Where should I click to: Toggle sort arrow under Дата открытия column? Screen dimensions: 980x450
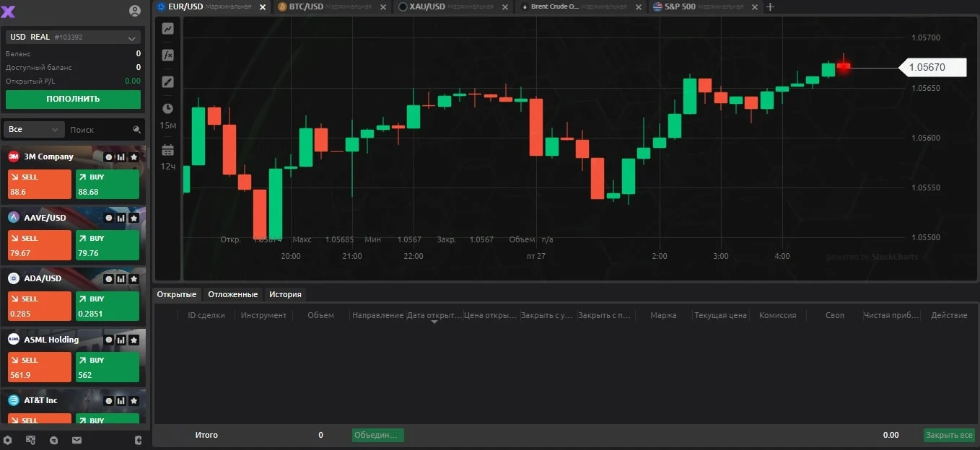click(x=434, y=322)
